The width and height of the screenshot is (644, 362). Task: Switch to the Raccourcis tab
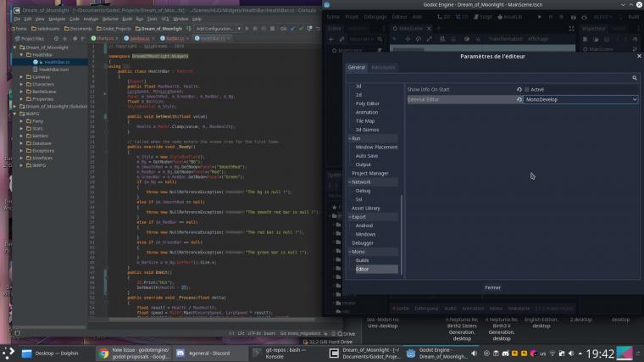[x=383, y=67]
